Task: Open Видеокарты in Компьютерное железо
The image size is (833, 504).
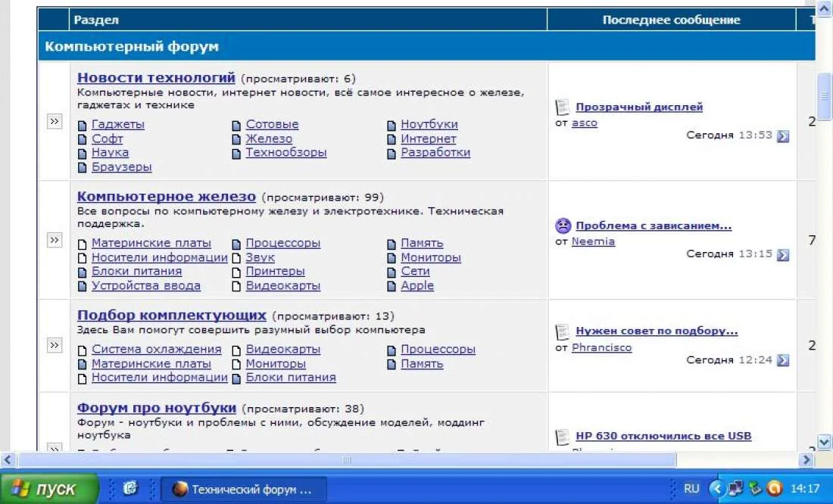Action: click(283, 286)
